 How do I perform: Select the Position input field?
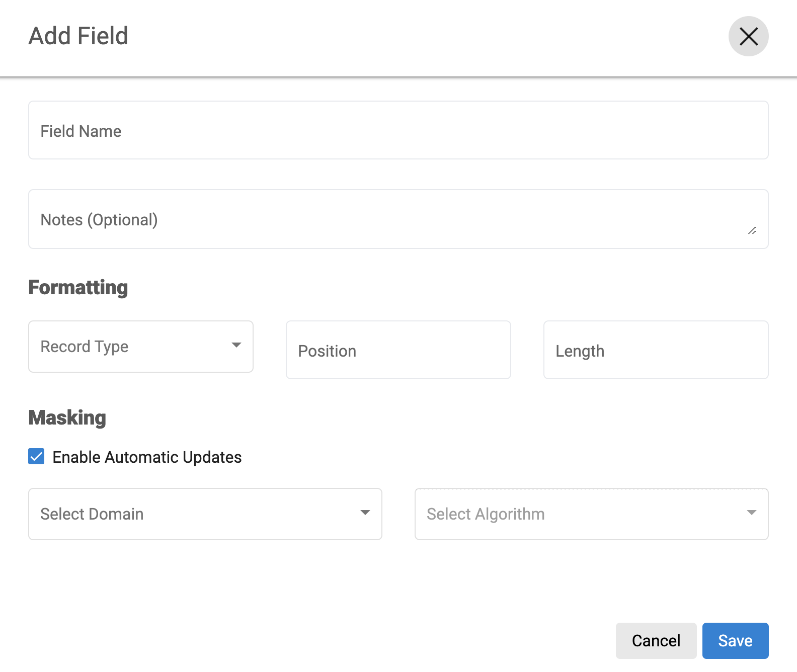pyautogui.click(x=398, y=351)
